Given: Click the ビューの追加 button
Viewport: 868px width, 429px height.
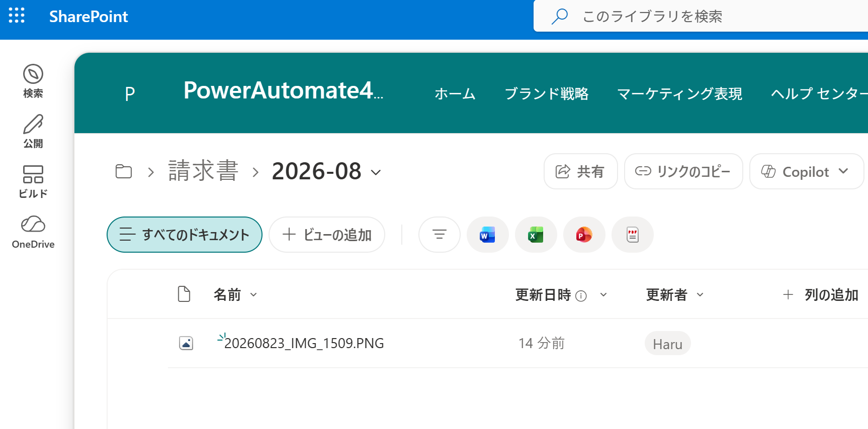Looking at the screenshot, I should click(327, 235).
